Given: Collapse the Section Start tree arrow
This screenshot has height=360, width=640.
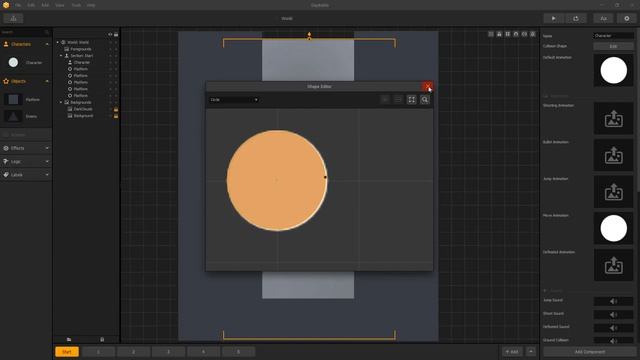Looking at the screenshot, I should (61, 56).
